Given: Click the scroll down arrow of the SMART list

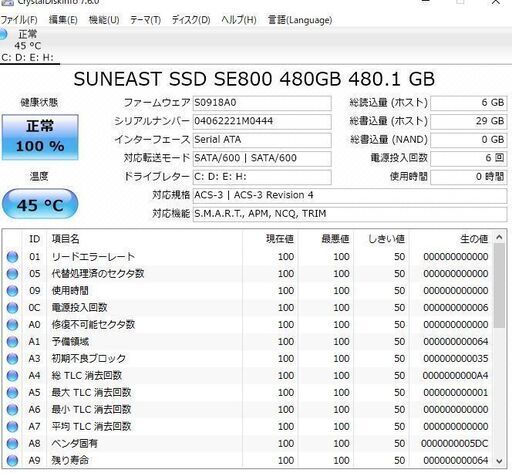Looking at the screenshot, I should coord(499,461).
